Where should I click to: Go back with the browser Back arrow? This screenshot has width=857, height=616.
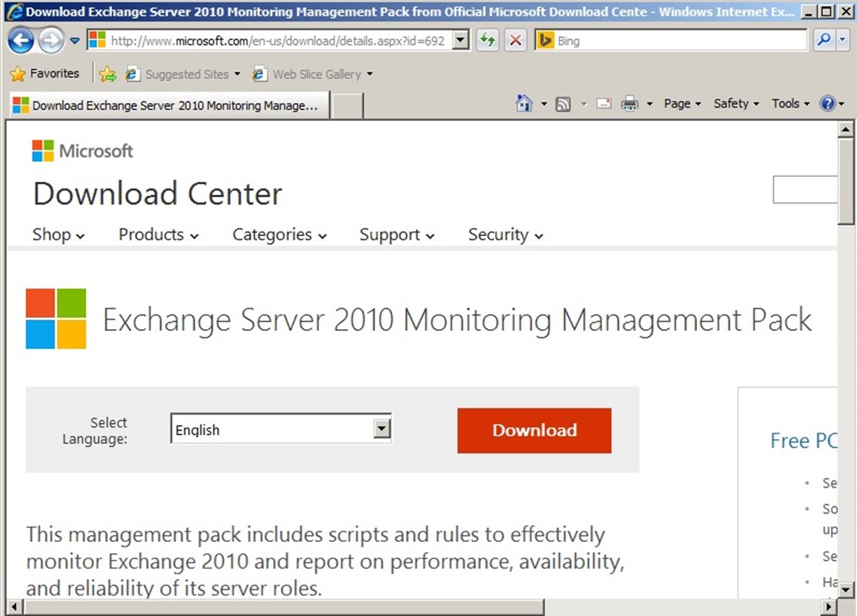(x=21, y=40)
